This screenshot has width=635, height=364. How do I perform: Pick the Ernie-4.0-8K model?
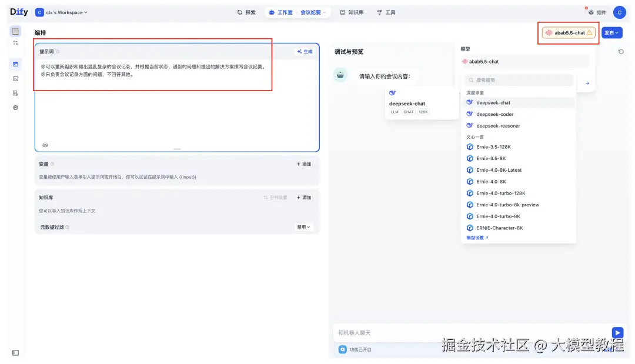(x=519, y=181)
